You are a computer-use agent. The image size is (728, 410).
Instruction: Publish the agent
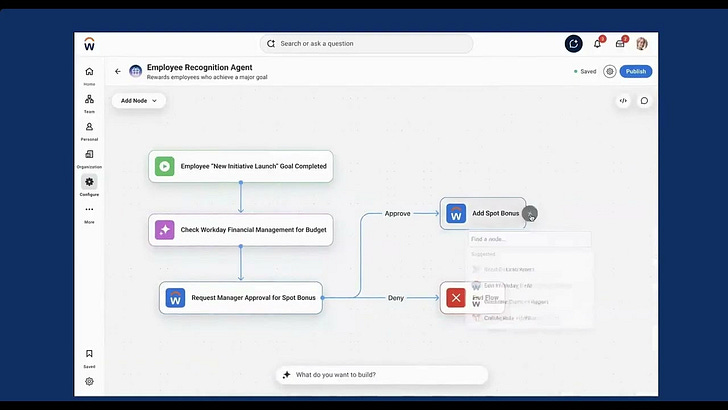636,72
